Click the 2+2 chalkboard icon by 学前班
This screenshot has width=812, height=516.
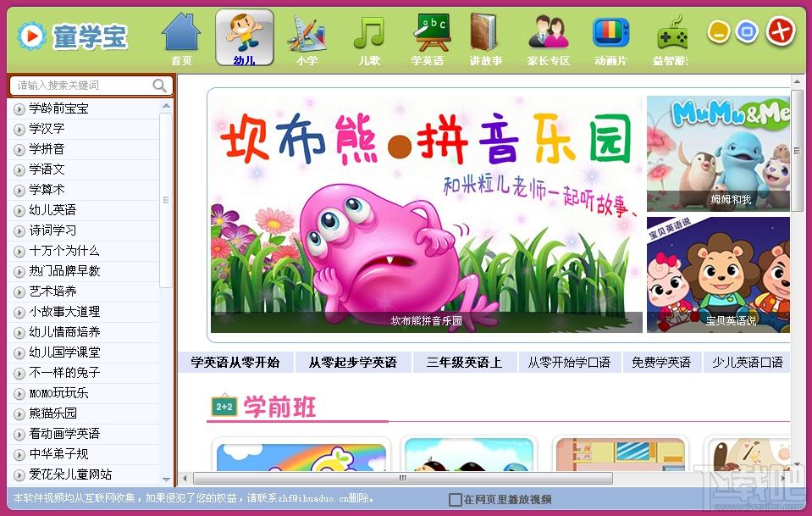[x=224, y=406]
